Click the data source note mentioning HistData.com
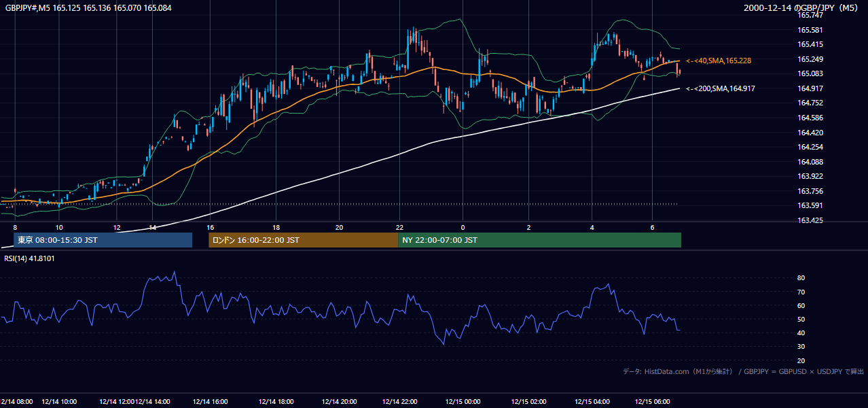Image resolution: width=868 pixels, height=408 pixels. (744, 371)
